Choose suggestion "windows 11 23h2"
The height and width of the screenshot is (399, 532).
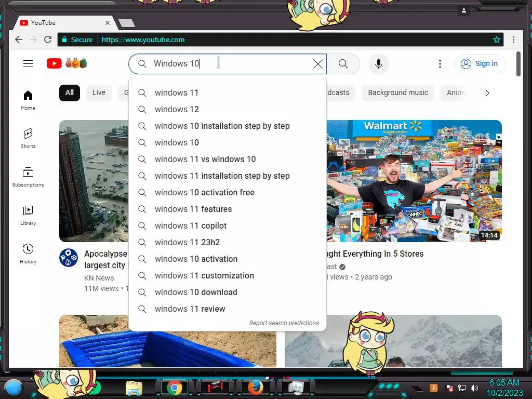point(228,242)
